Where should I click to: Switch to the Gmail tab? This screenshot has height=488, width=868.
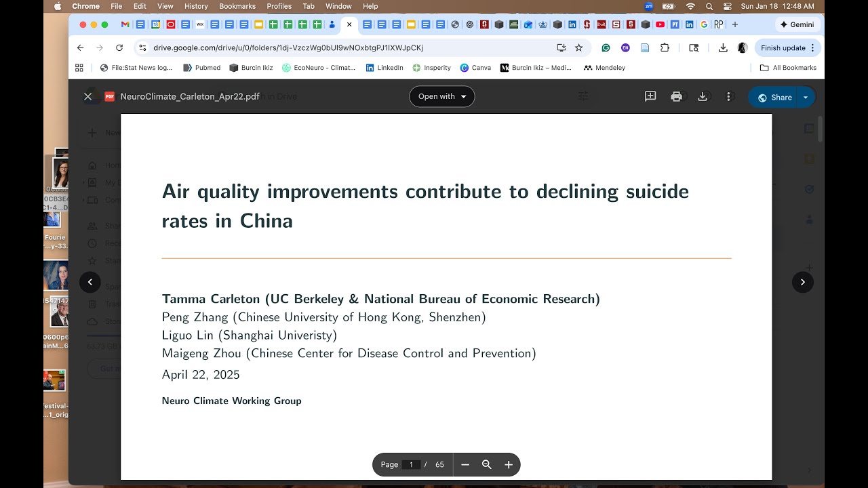pyautogui.click(x=125, y=24)
